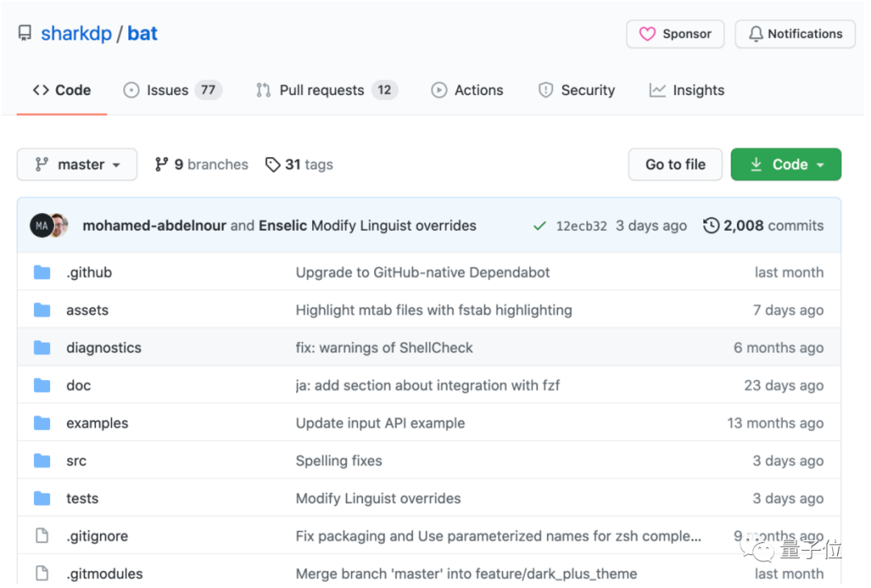Viewport: 871px width, 588px height.
Task: Open 'Highlight mtab files with fstab highlighting' commit
Action: tap(434, 310)
